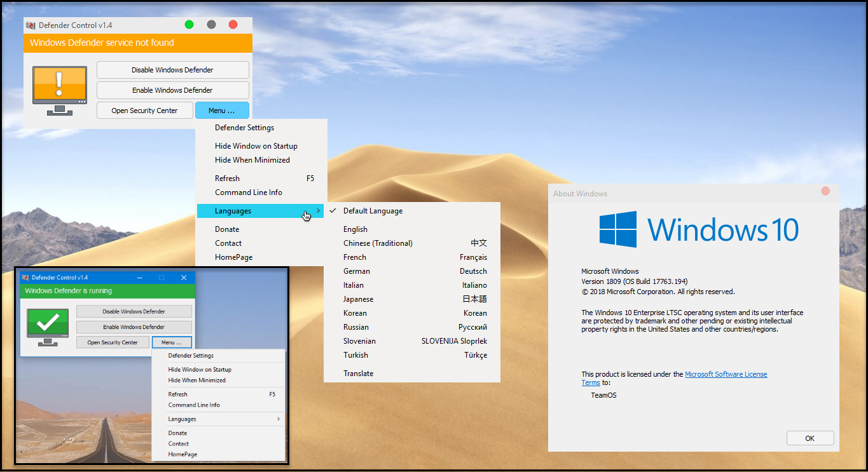Open Defender Settings in inset menu
Viewport: 868px width, 472px height.
[x=219, y=356]
